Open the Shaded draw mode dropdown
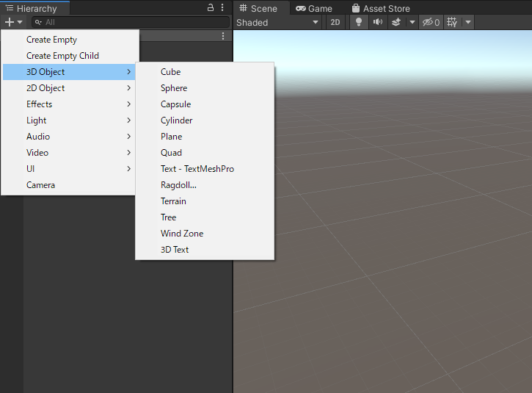 (277, 23)
